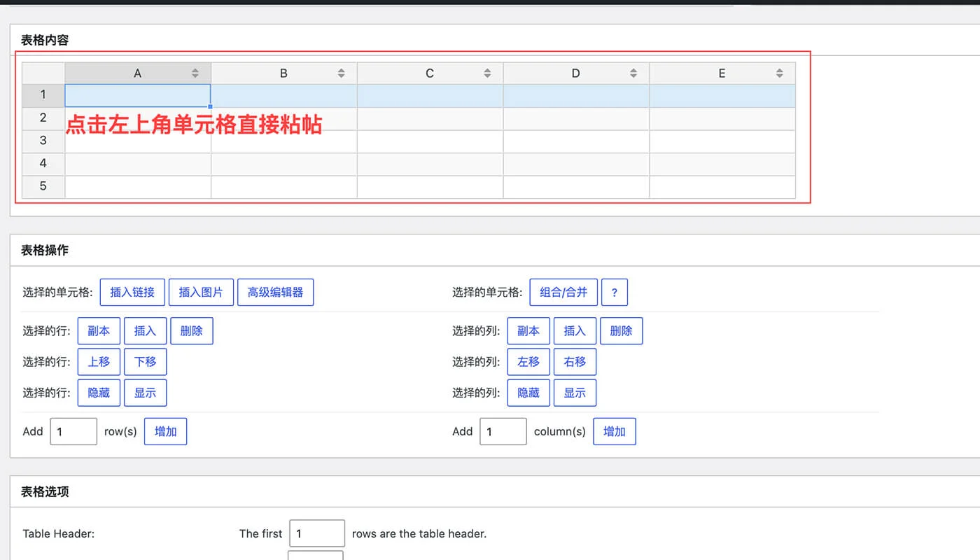The image size is (980, 560).
Task: Hide the selected columns with 隐藏
Action: [528, 393]
